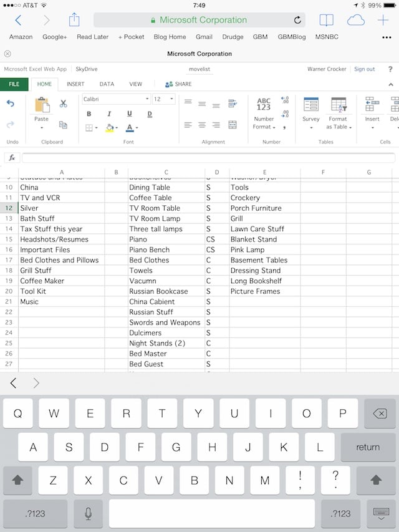Show more bookmarks with the ellipsis
This screenshot has width=399, height=532.
click(x=387, y=37)
